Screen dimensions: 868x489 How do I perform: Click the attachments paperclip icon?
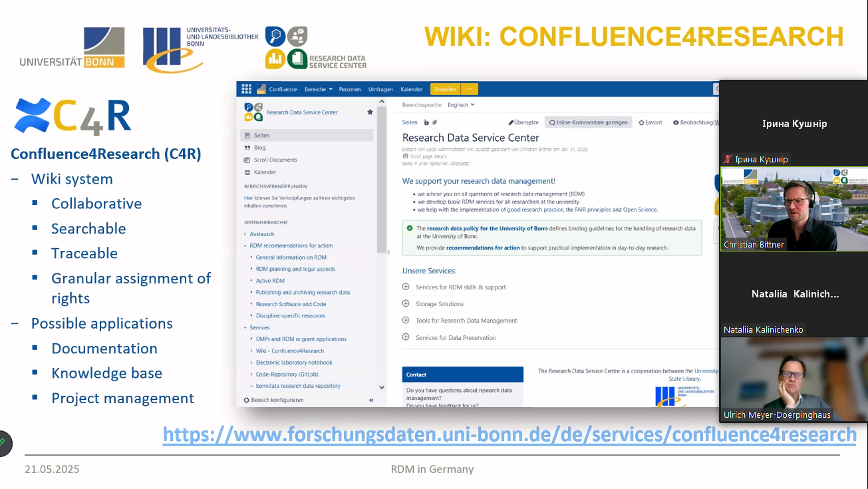(434, 122)
